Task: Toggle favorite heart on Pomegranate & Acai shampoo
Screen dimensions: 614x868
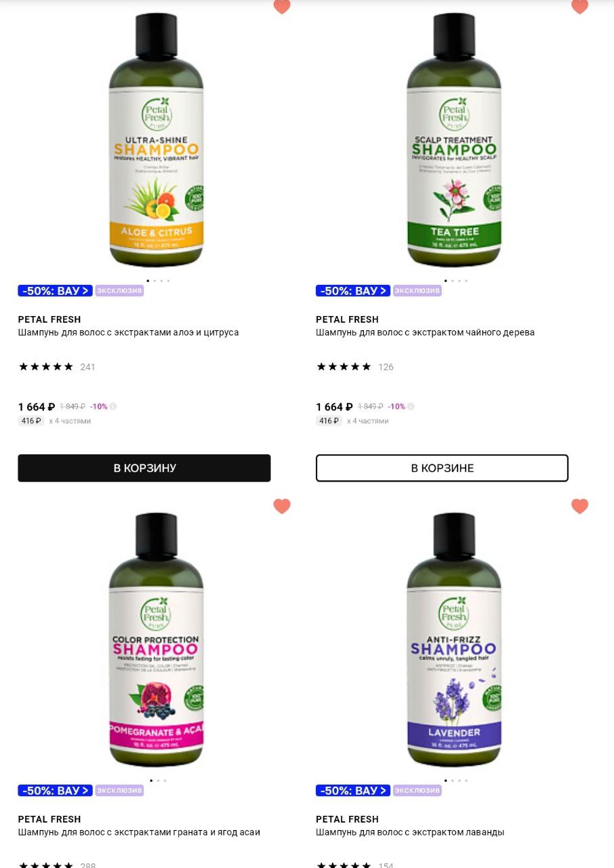Action: point(282,506)
